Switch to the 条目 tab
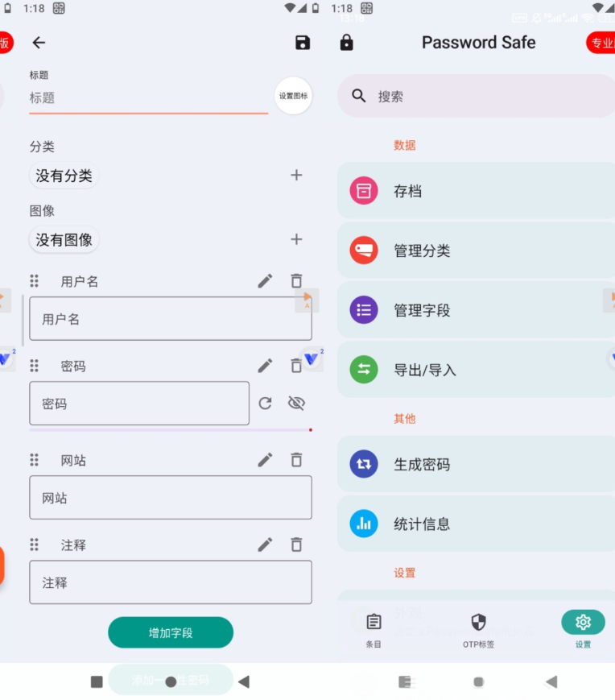Viewport: 615px width, 700px height. click(374, 629)
